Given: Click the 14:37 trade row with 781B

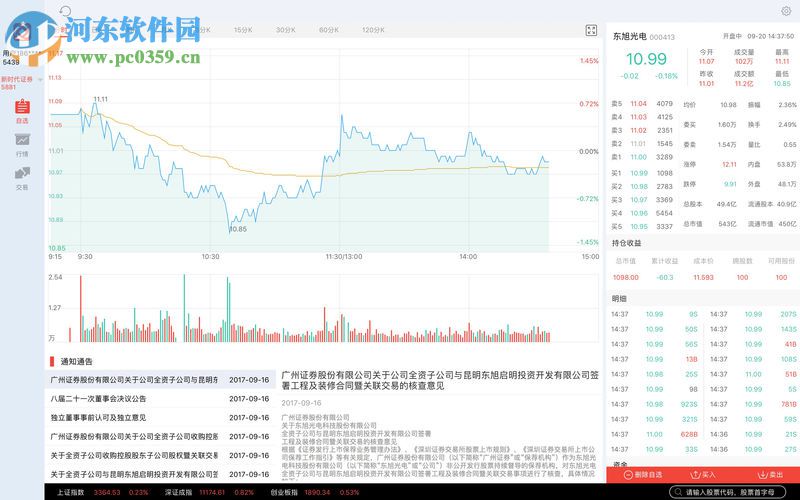Looking at the screenshot, I should click(x=753, y=404).
